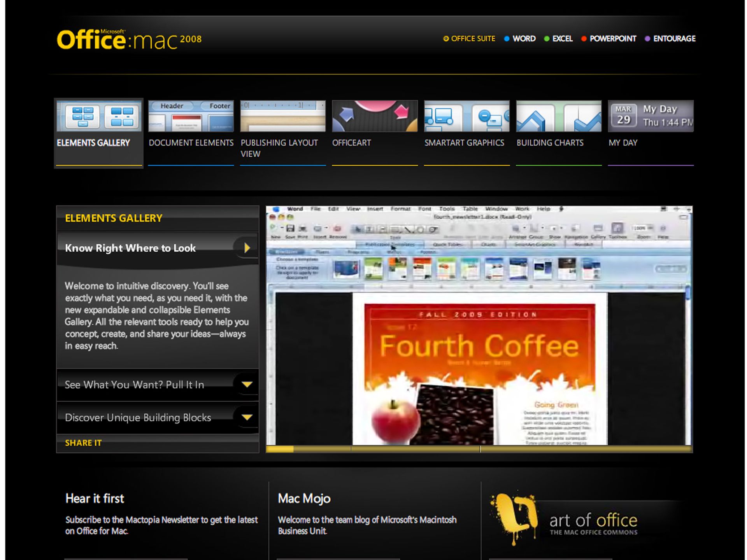Select the Building Charts feature icon
The image size is (747, 560).
coord(558,115)
